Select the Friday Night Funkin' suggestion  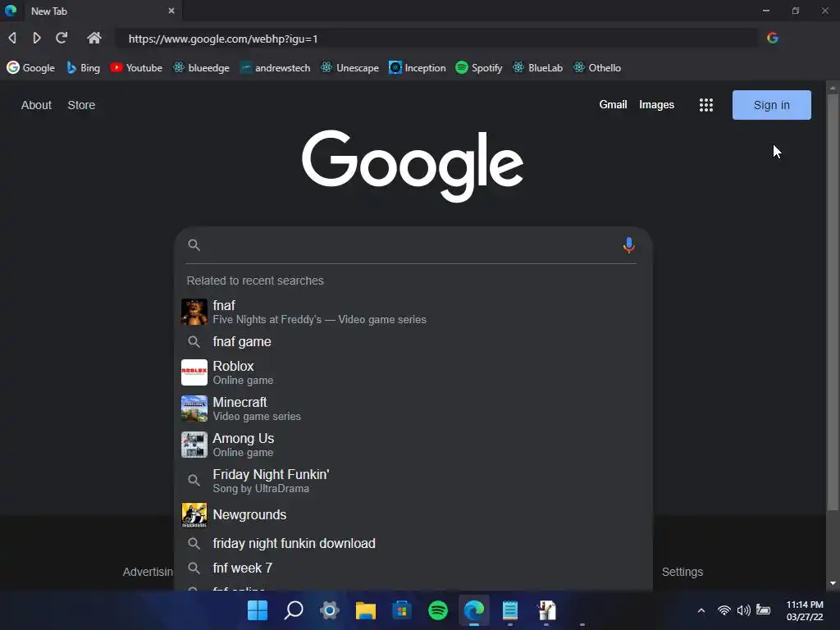pyautogui.click(x=413, y=481)
